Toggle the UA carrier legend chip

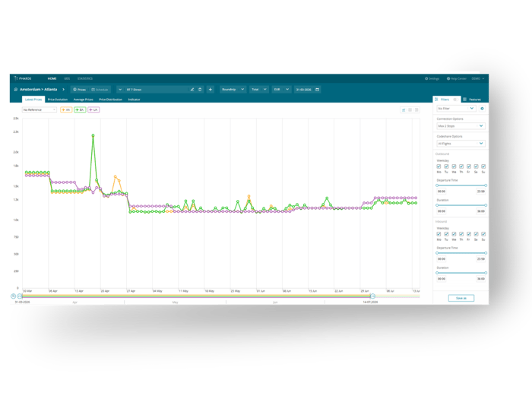coord(93,110)
